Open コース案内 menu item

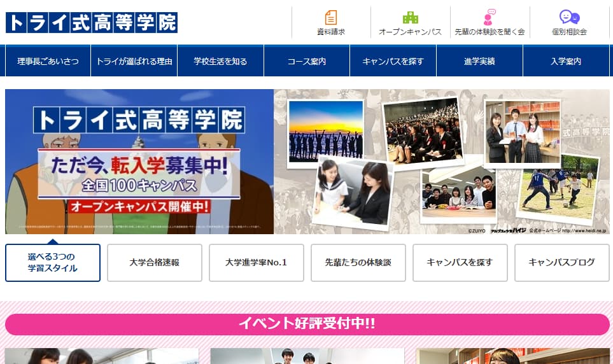pyautogui.click(x=307, y=61)
